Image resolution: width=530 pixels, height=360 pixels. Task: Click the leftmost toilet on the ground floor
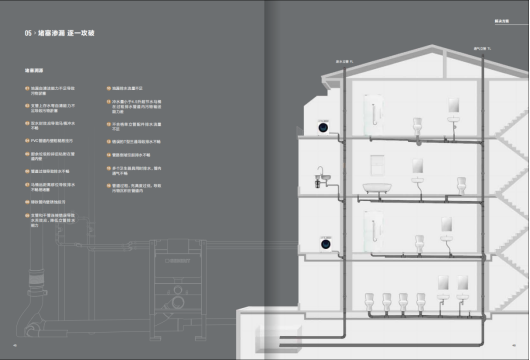tap(369, 302)
